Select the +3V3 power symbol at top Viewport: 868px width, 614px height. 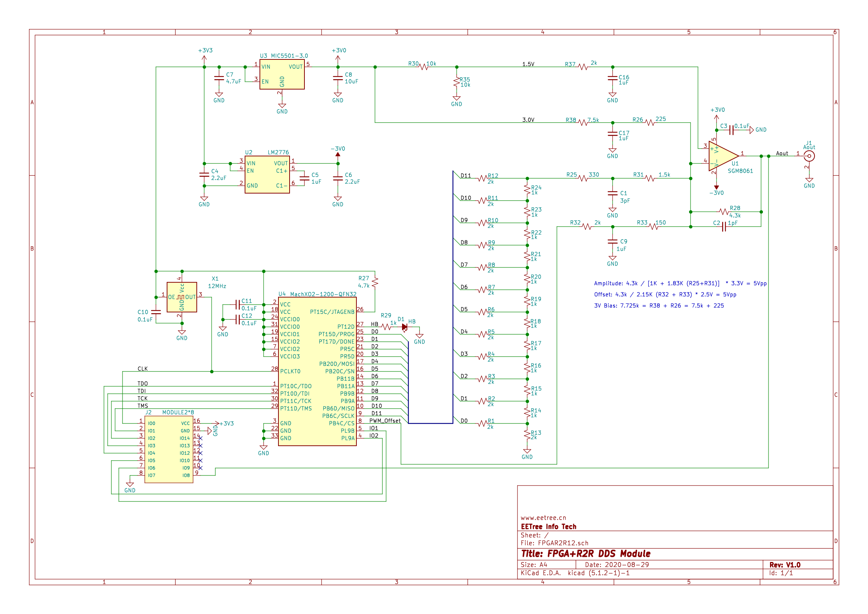point(205,59)
